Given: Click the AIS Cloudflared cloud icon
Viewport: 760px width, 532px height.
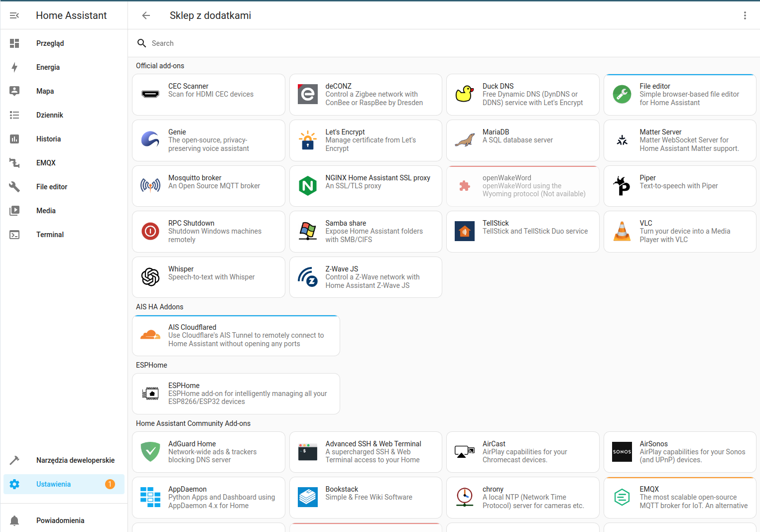Looking at the screenshot, I should coord(150,335).
